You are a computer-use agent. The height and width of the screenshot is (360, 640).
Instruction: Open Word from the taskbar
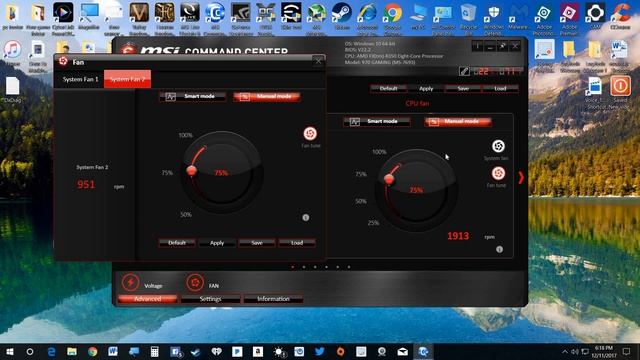tap(113, 351)
